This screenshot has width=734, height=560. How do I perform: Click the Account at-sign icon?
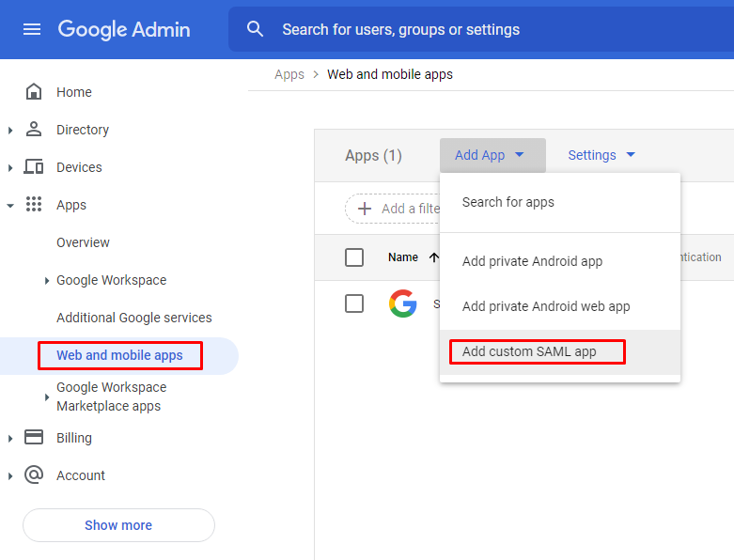(x=34, y=474)
